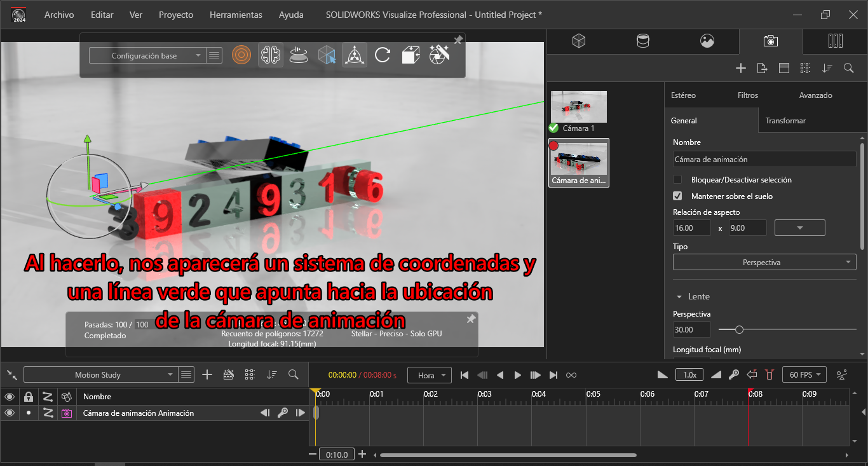Enable Bloquear/Desactivar selección checkbox

[677, 180]
